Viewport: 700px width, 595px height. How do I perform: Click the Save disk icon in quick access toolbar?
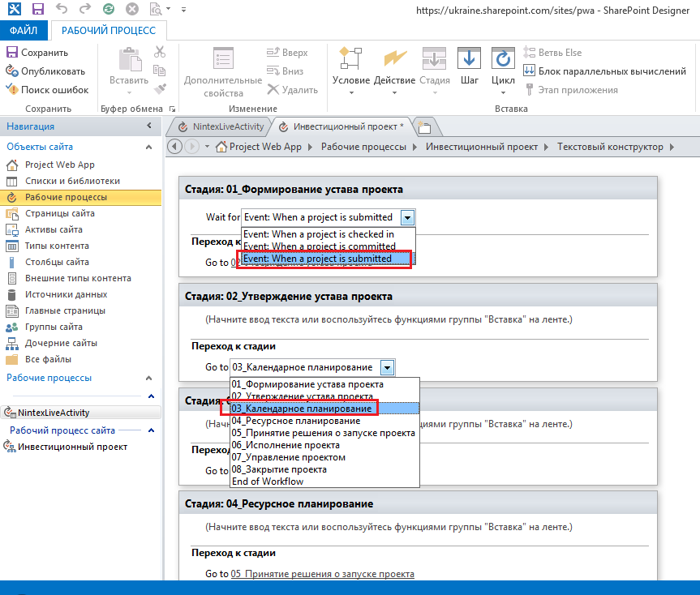point(38,9)
